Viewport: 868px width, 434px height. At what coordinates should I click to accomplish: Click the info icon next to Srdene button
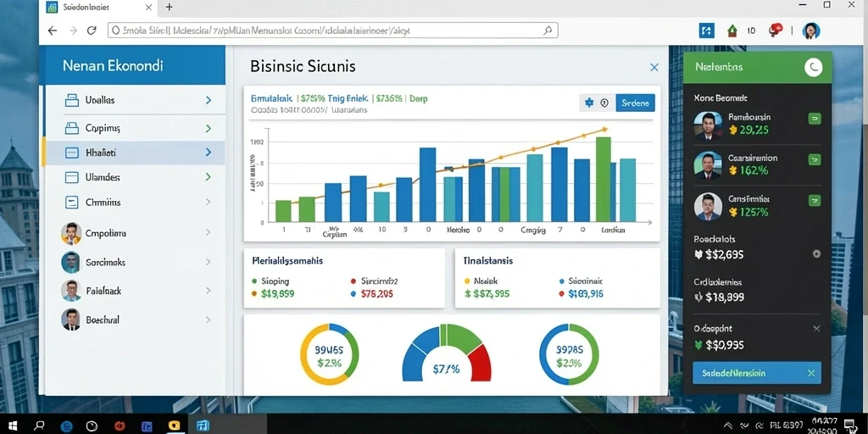[x=604, y=103]
